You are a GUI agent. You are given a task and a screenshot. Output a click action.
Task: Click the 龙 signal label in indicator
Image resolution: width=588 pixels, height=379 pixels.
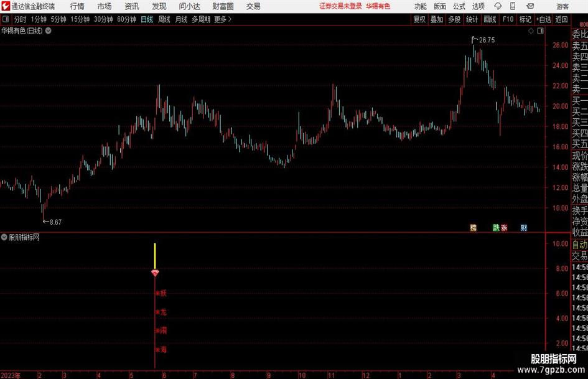[x=163, y=312]
